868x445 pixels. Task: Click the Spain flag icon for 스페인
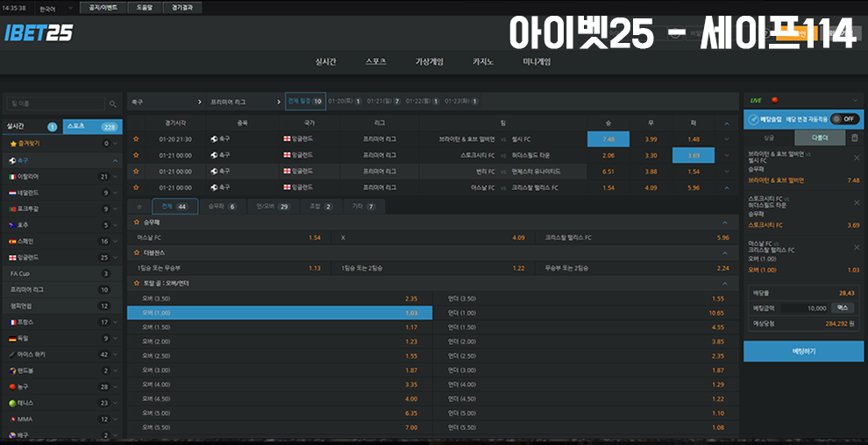click(x=12, y=242)
